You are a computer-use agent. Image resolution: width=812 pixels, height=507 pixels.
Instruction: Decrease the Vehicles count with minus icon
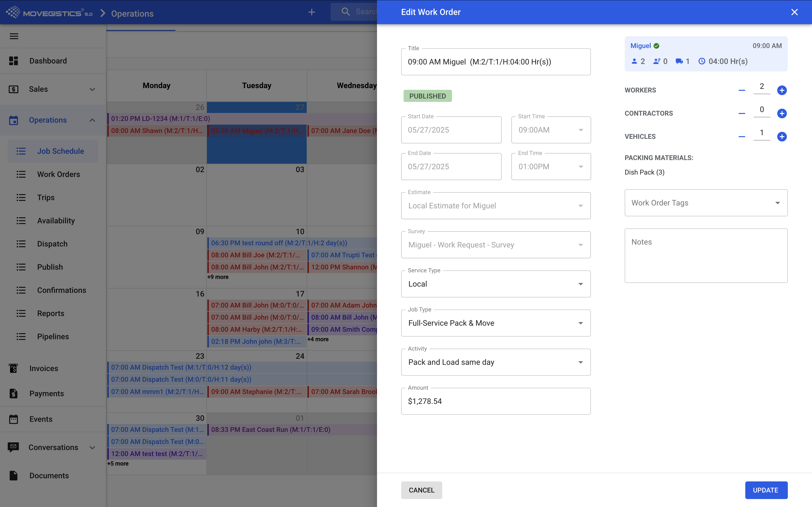(x=741, y=137)
